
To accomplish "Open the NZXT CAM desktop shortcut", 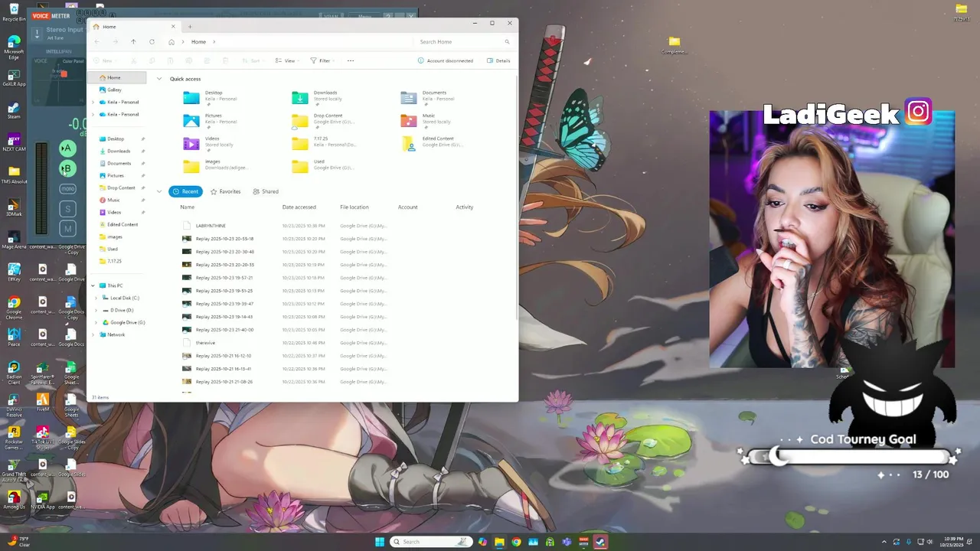I will pos(14,142).
